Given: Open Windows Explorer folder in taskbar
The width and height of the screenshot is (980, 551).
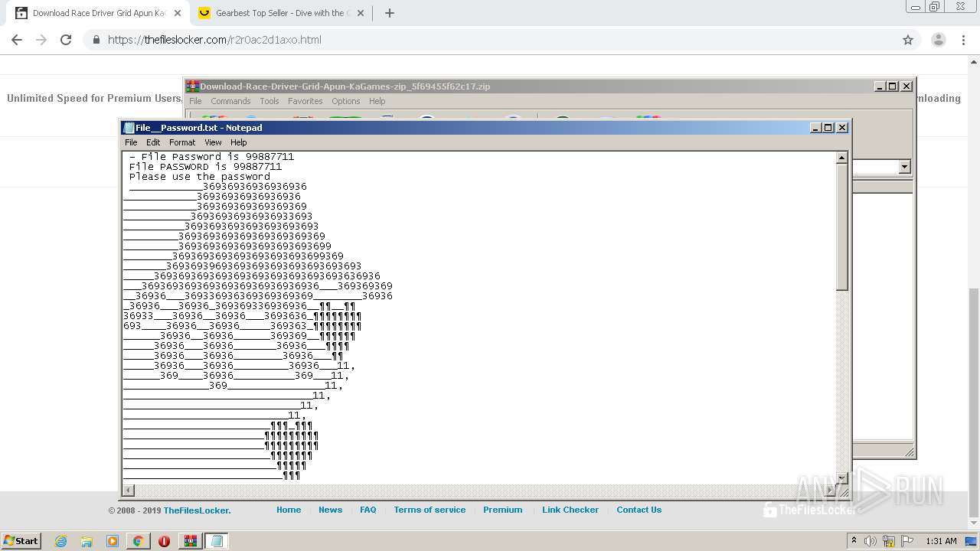Looking at the screenshot, I should point(87,541).
